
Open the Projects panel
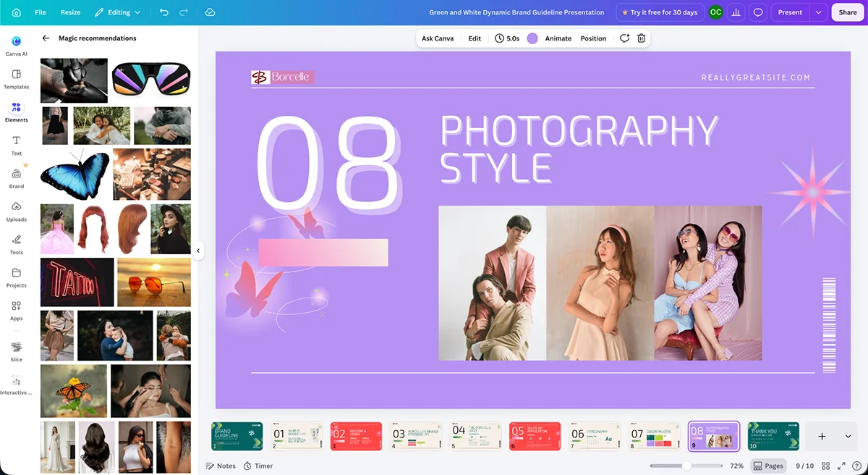tap(16, 277)
